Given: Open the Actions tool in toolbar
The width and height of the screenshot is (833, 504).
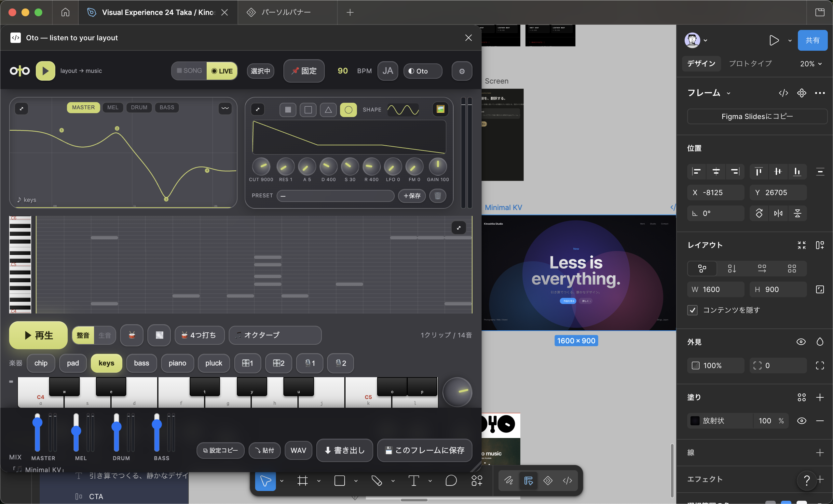Looking at the screenshot, I should tap(477, 480).
